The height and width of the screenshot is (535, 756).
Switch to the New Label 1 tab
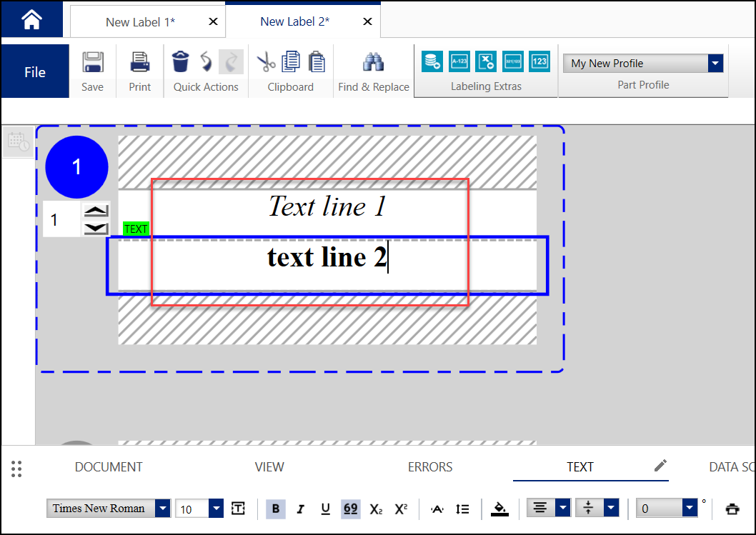click(x=139, y=22)
